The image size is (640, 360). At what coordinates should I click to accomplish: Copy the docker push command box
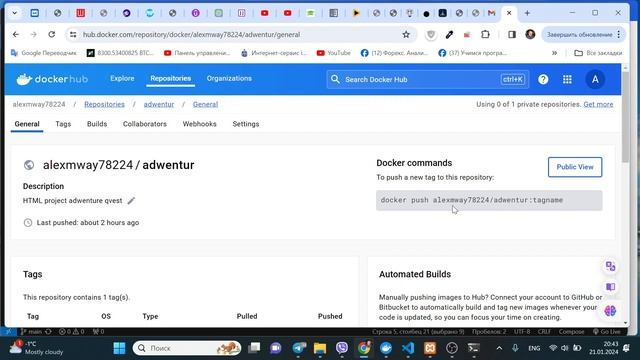coord(489,200)
